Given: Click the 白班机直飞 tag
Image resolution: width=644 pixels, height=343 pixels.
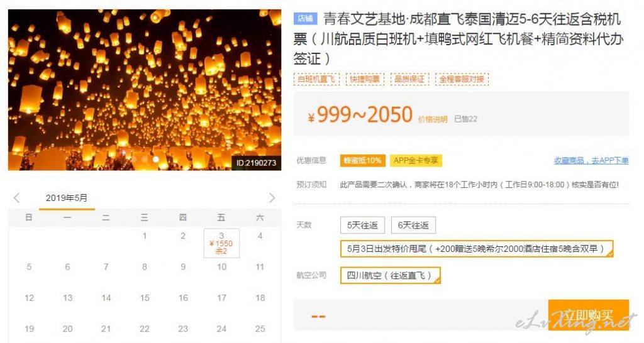Looking at the screenshot, I should point(316,79).
